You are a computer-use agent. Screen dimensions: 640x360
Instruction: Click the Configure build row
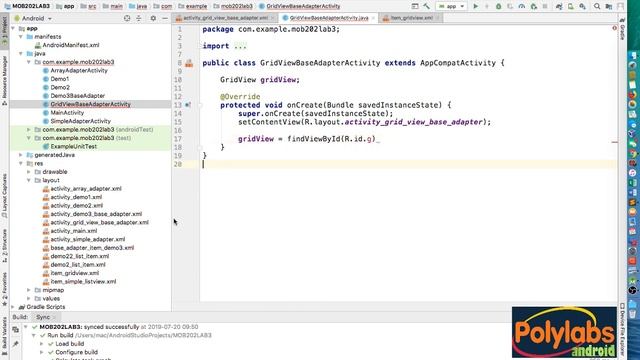click(76, 352)
